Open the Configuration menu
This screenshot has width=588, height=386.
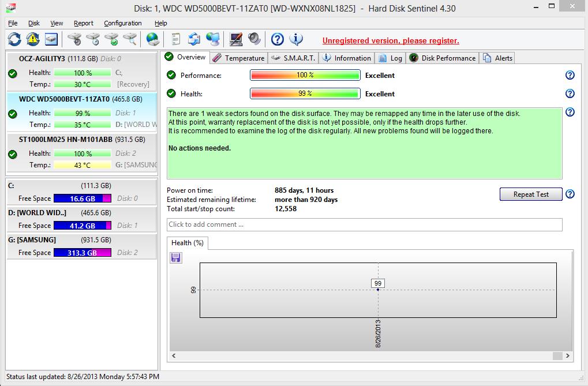point(123,23)
